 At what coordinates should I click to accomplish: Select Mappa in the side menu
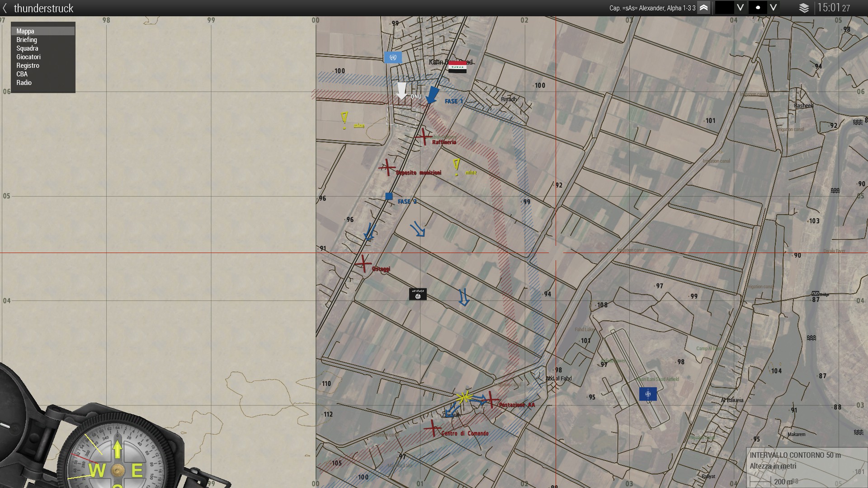pyautogui.click(x=43, y=31)
